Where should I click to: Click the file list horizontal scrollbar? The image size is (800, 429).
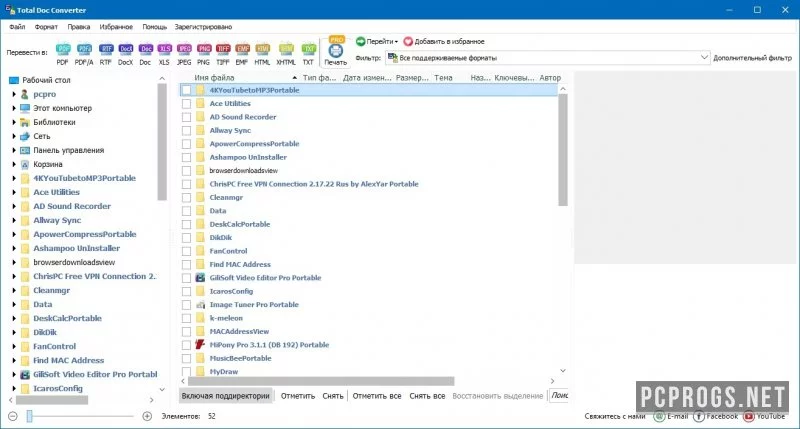coord(321,381)
